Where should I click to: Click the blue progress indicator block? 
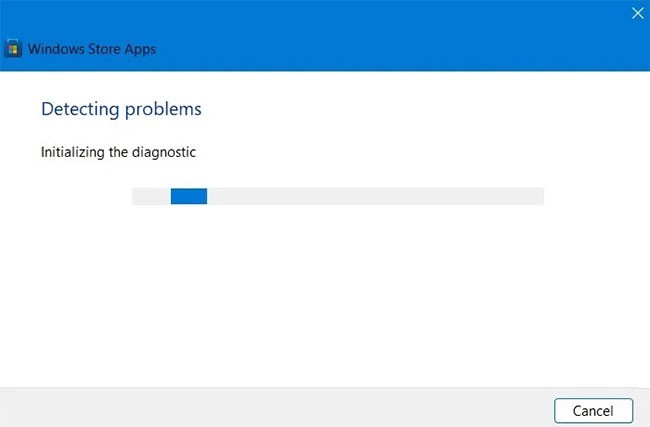pyautogui.click(x=188, y=196)
